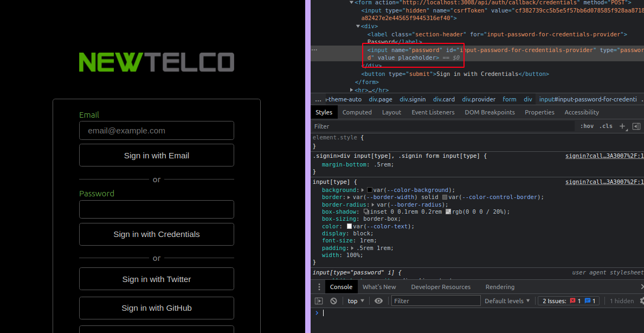Switch to the Computed tab
The image size is (644, 333).
pos(357,112)
